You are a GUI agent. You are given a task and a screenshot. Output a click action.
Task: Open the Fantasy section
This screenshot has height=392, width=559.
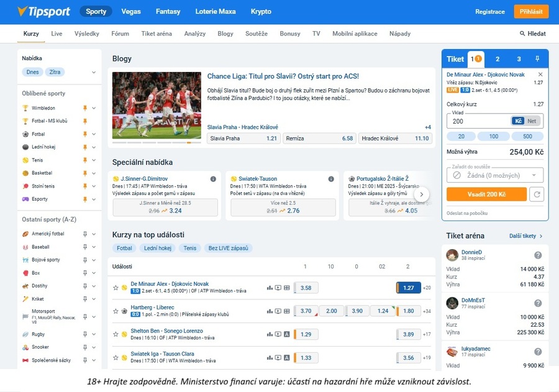(168, 11)
